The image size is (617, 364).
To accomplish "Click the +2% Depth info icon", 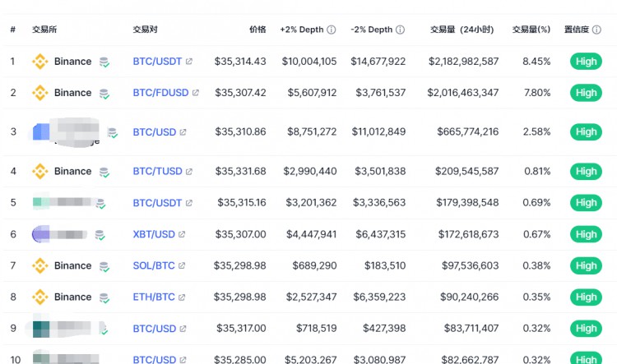I will (332, 30).
